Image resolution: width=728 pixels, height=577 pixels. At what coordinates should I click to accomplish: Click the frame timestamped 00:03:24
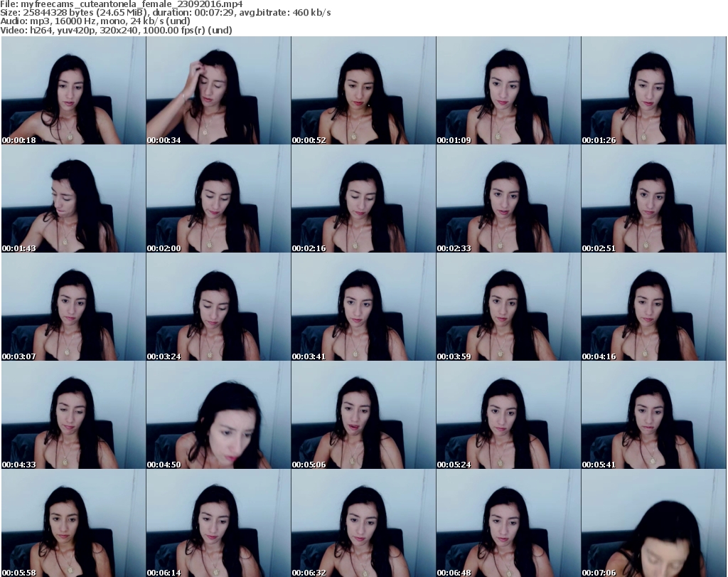(x=218, y=307)
